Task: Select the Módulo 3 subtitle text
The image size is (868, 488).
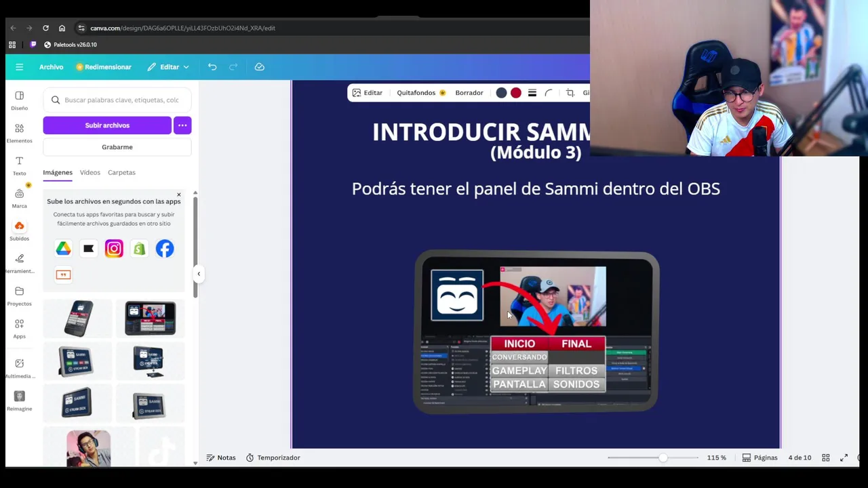Action: 536,152
